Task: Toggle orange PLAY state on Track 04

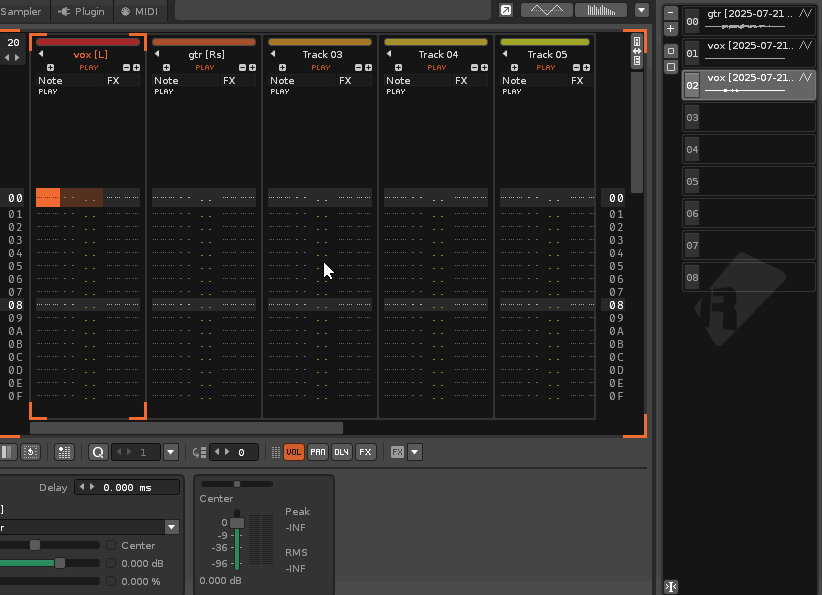Action: (437, 68)
